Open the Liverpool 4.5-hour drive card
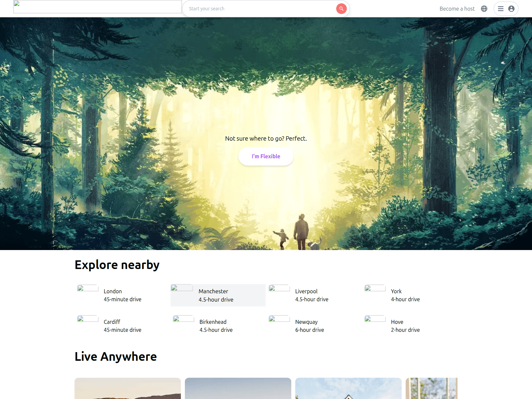 coord(314,295)
